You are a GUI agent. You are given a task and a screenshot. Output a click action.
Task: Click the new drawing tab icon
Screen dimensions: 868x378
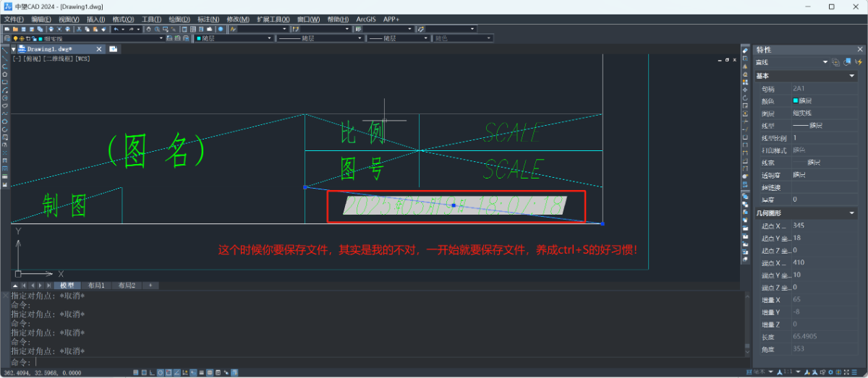click(114, 49)
